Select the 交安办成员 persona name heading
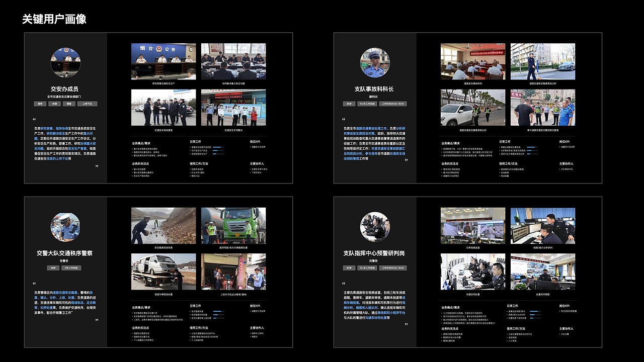644x362 pixels. point(65,88)
